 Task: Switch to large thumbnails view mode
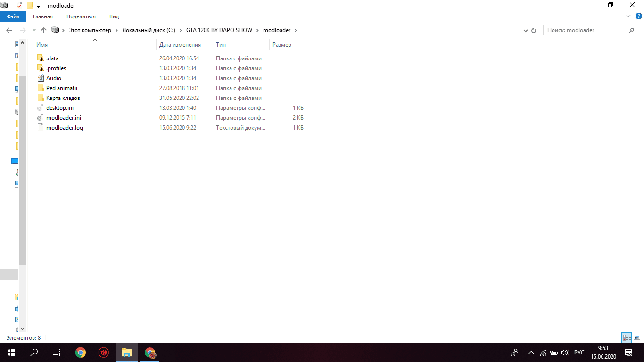636,337
